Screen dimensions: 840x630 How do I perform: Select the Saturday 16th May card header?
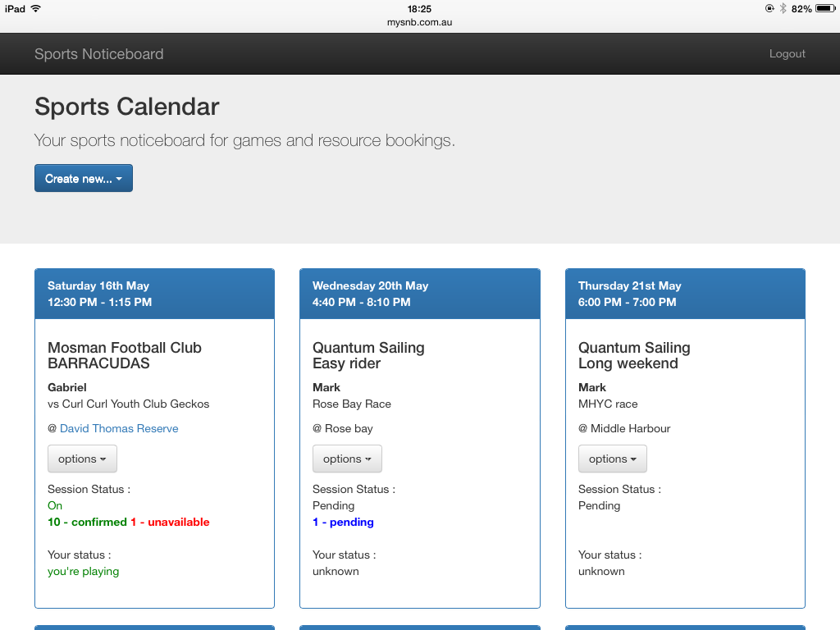155,294
